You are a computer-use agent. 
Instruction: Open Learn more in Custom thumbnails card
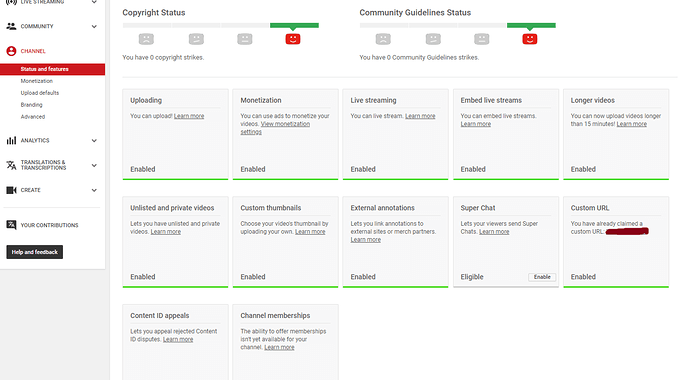[310, 232]
